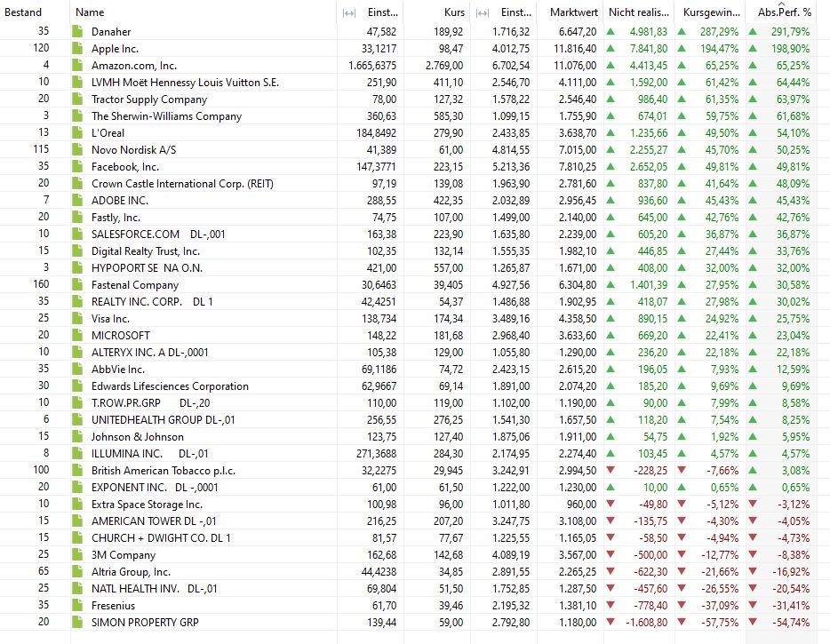830x644 pixels.
Task: Select the market value 11.076,00
Action: pos(575,66)
